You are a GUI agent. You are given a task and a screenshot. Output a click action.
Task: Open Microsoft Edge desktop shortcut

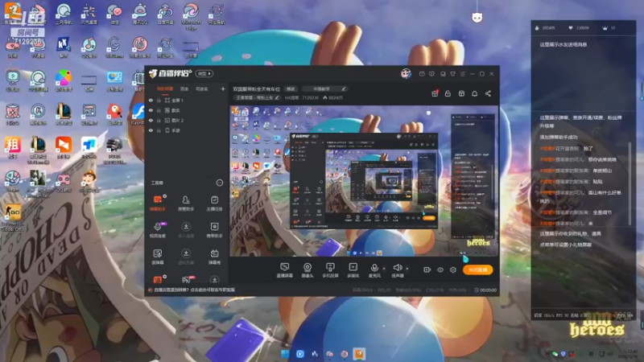[191, 15]
